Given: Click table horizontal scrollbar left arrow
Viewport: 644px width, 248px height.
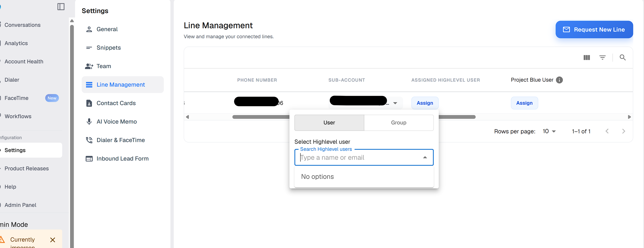Looking at the screenshot, I should coord(187,117).
